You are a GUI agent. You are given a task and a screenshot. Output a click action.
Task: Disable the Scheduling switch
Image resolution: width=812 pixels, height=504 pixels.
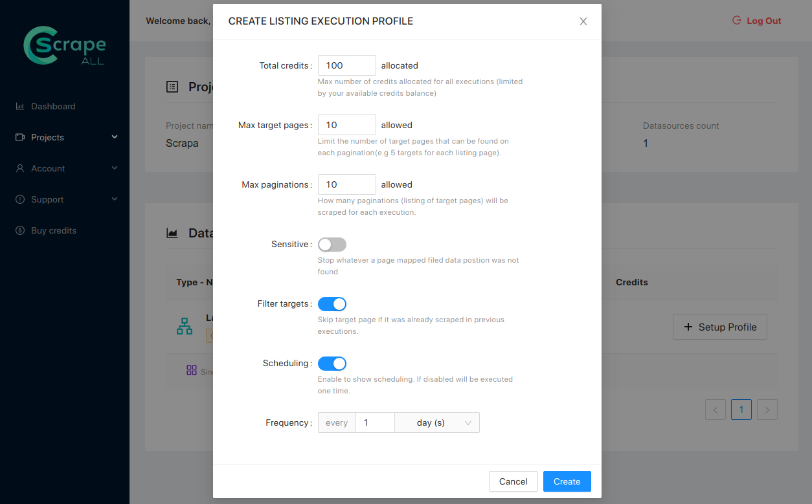332,364
